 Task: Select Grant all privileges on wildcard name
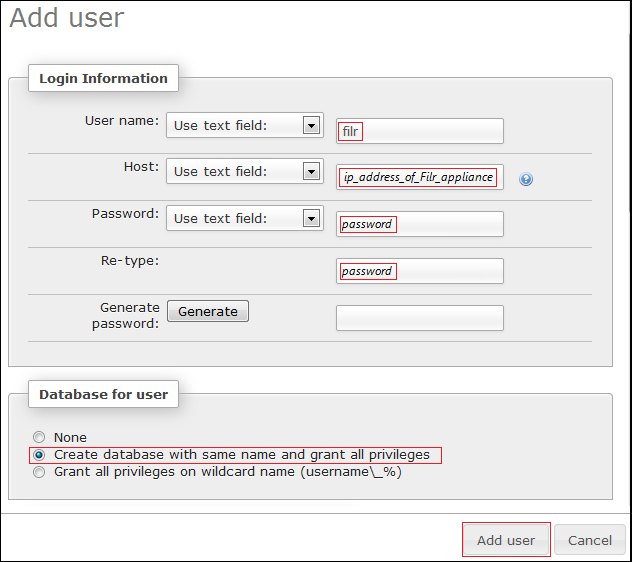(39, 472)
